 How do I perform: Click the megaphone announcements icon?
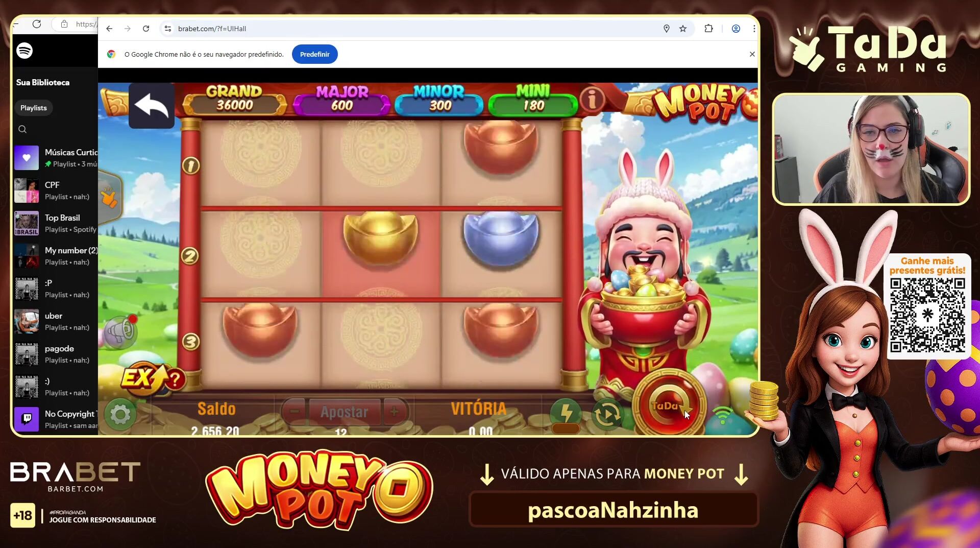pyautogui.click(x=120, y=331)
